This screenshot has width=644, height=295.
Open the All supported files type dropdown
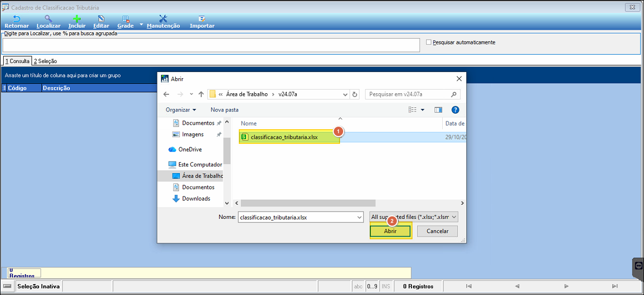coord(414,217)
